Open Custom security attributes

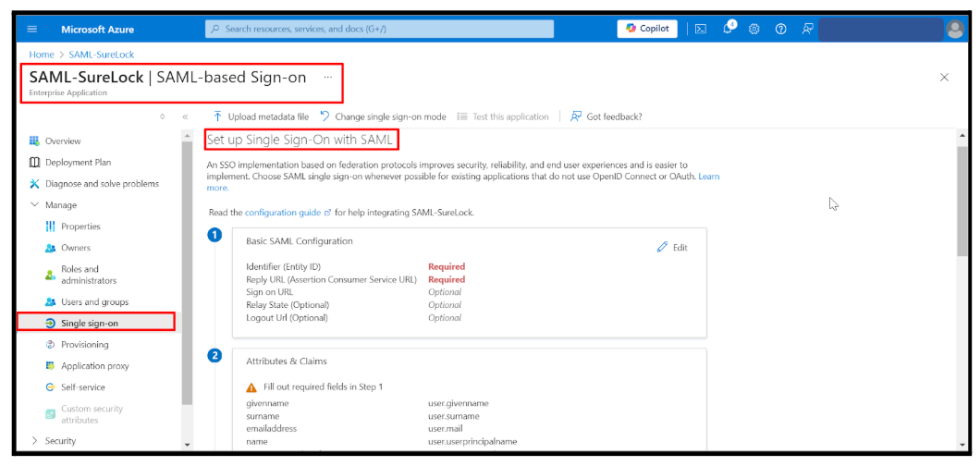(92, 414)
